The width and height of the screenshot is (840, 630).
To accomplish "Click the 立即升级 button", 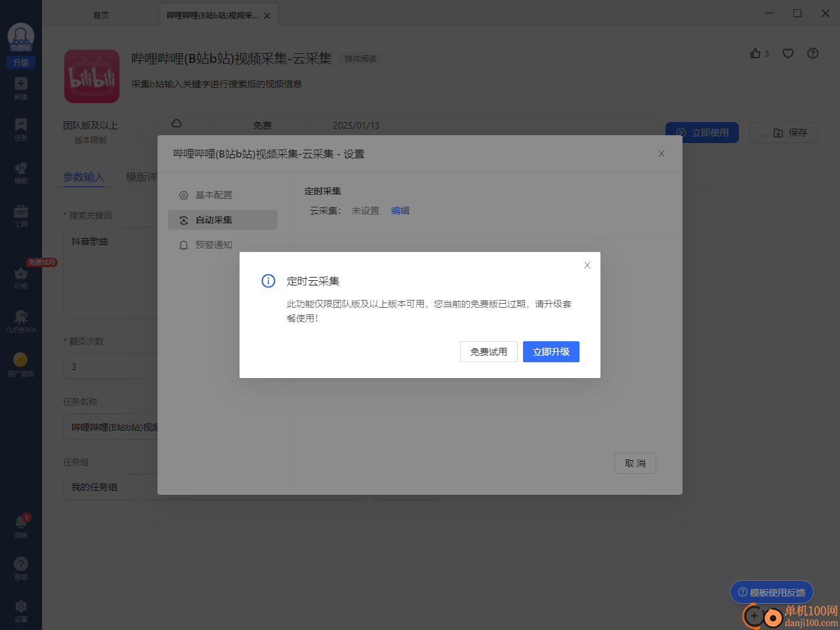I will (x=551, y=352).
